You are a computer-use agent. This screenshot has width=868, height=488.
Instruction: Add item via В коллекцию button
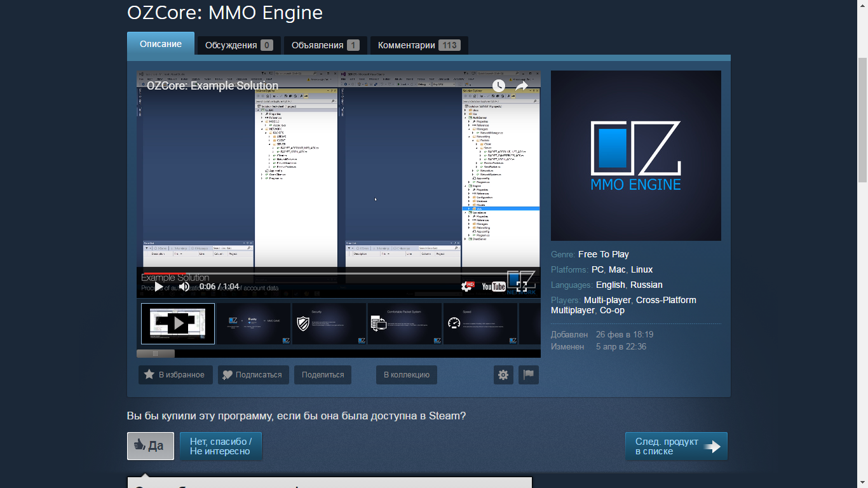pyautogui.click(x=407, y=375)
